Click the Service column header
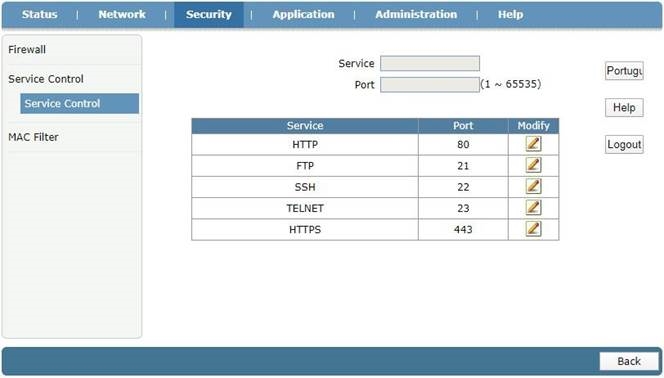664x378 pixels. tap(305, 126)
